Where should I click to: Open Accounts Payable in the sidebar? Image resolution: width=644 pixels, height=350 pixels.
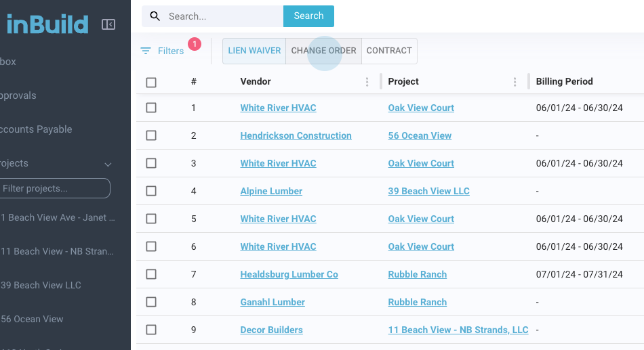tap(37, 129)
